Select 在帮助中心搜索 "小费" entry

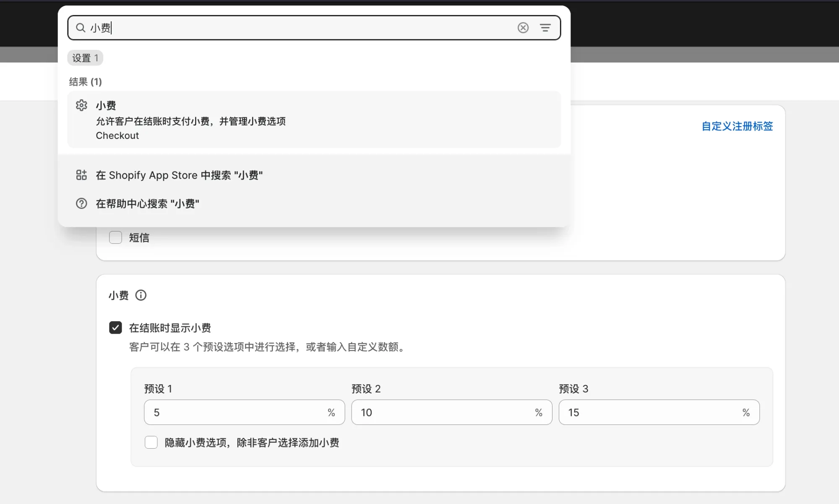coord(148,203)
